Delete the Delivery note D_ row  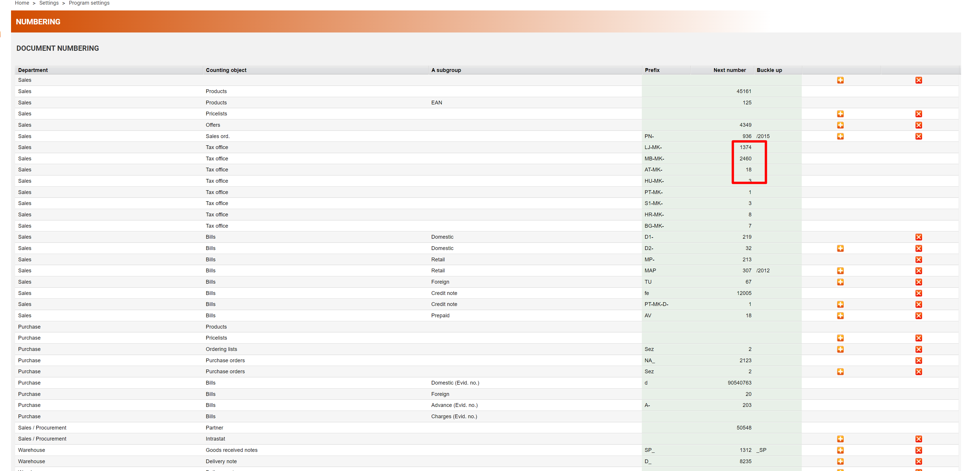(918, 461)
